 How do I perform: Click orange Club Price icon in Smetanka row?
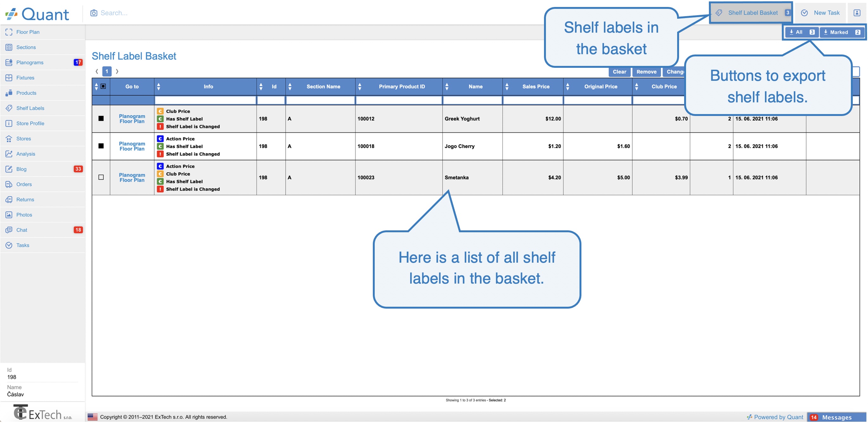160,174
